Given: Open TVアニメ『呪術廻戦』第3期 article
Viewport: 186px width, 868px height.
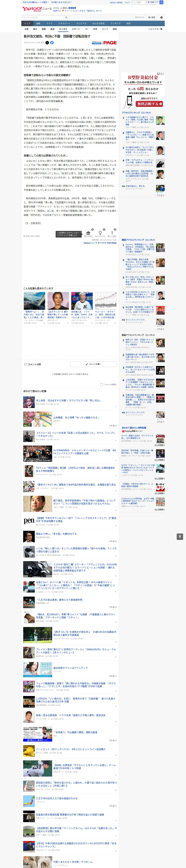Looking at the screenshot, I should pos(76,469).
